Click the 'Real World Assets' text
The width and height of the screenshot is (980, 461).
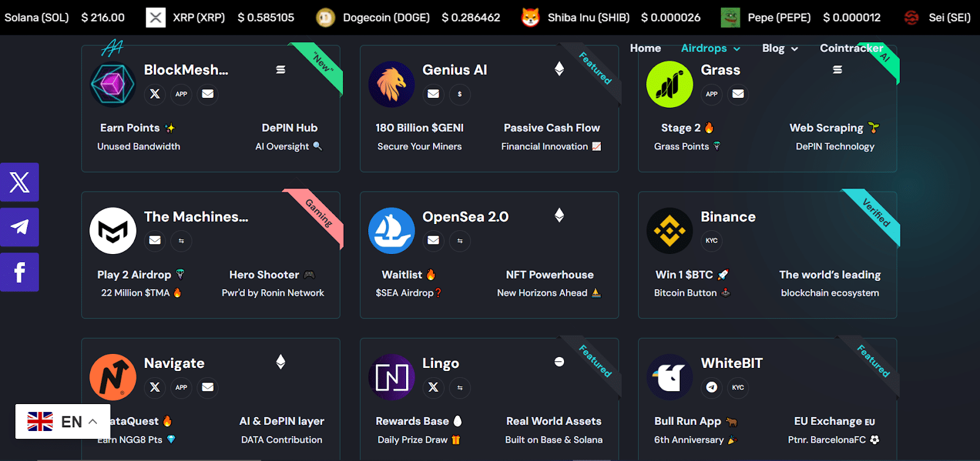554,421
